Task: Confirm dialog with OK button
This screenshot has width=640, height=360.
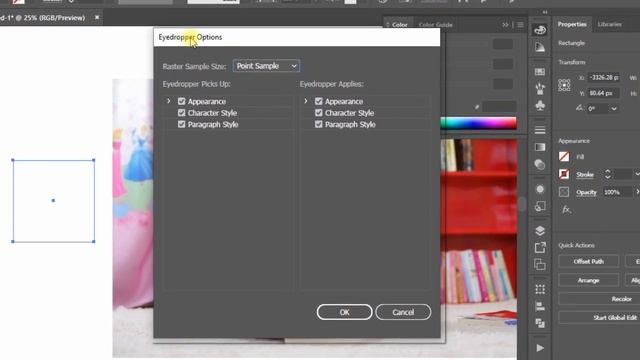Action: (x=344, y=312)
